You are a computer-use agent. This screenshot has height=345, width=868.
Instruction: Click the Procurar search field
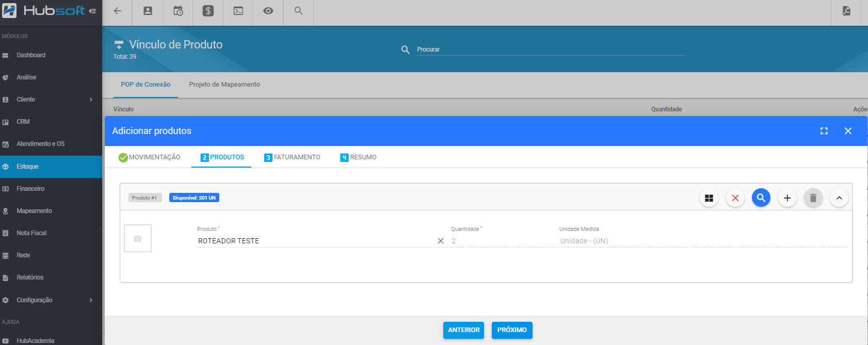(550, 50)
